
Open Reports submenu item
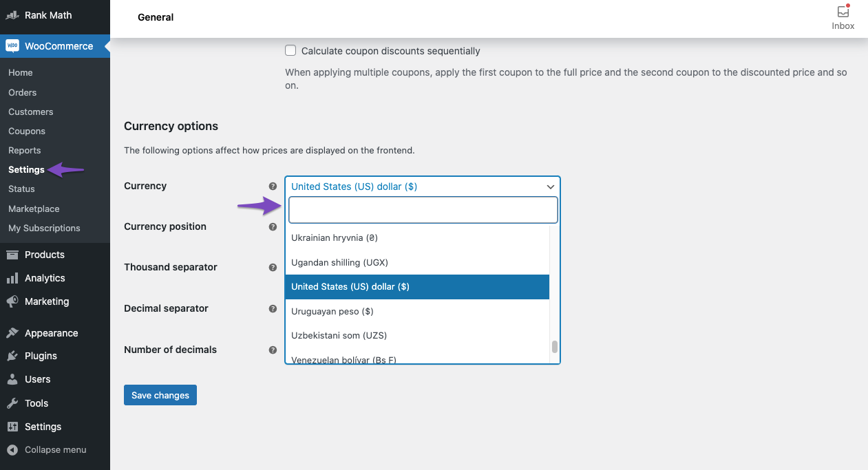[x=25, y=150]
